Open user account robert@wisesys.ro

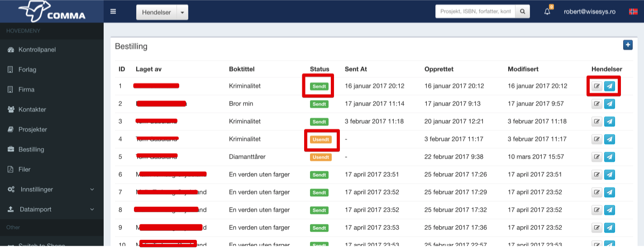tap(589, 12)
